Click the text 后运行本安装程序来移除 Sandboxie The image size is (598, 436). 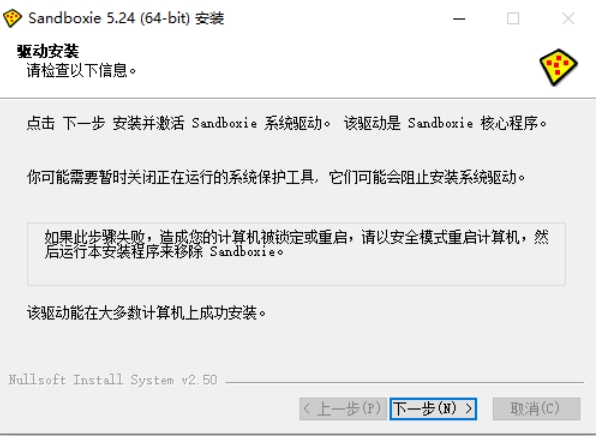[x=164, y=252]
